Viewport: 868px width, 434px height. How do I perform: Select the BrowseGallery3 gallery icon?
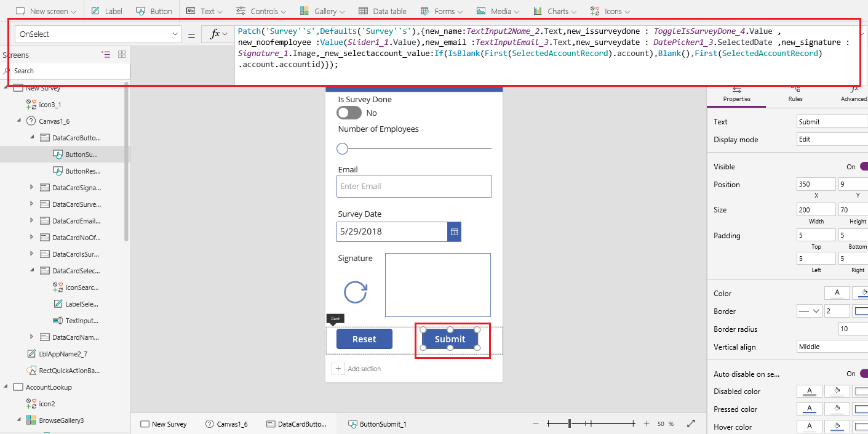(x=31, y=420)
